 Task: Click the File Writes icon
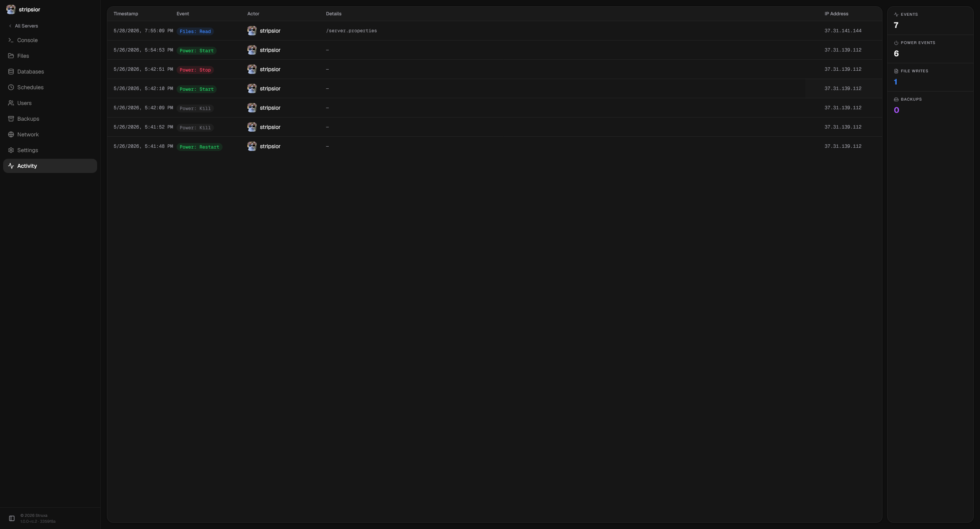pyautogui.click(x=896, y=71)
